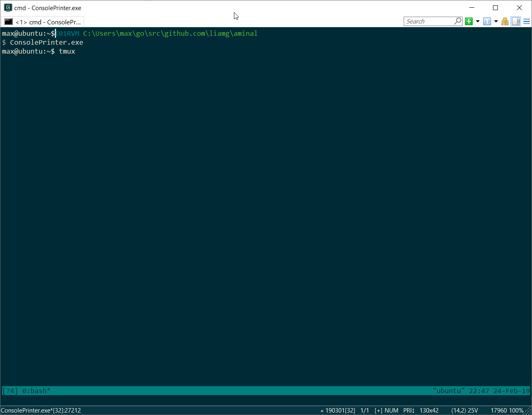Toggle the NUM indicator in the status bar
The height and width of the screenshot is (415, 532).
[391, 411]
